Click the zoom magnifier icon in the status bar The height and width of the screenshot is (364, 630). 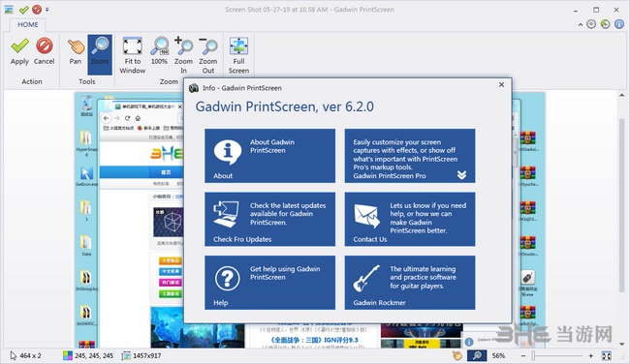click(x=477, y=355)
